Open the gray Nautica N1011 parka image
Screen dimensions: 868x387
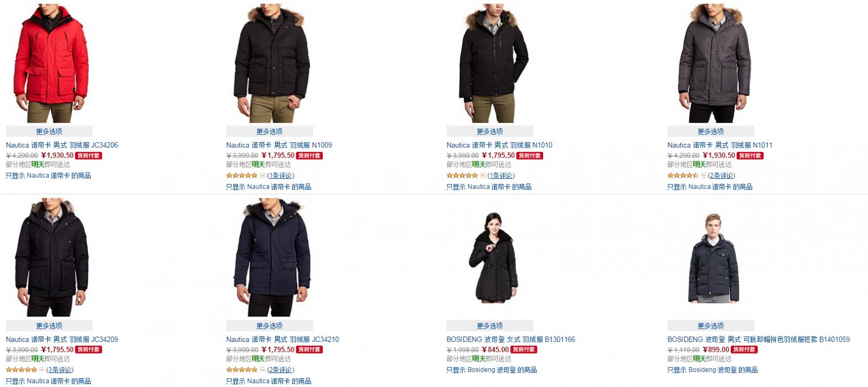coord(714,63)
